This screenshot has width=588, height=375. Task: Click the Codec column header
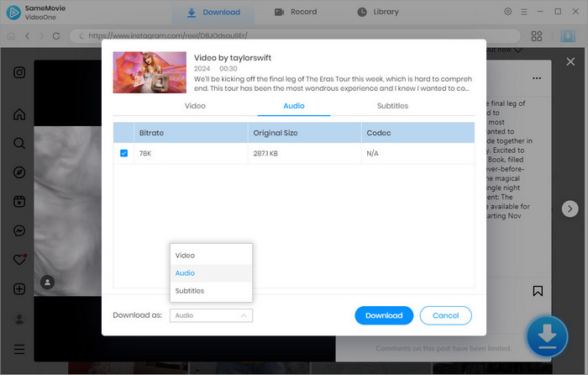point(418,133)
